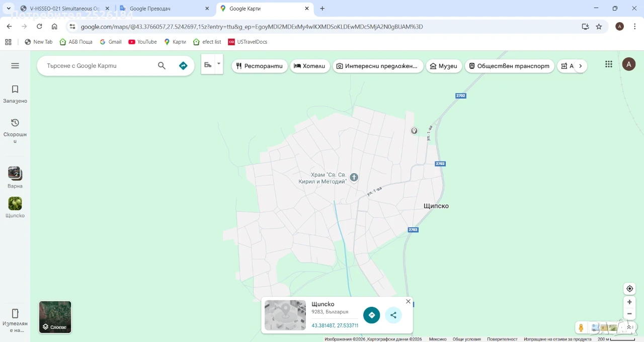Open the Google Maps hamburger menu
Viewport: 644px width, 342px height.
tap(15, 65)
